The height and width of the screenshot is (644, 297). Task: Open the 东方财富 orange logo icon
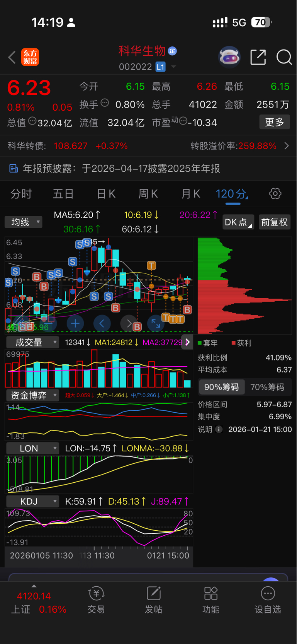coord(30,57)
